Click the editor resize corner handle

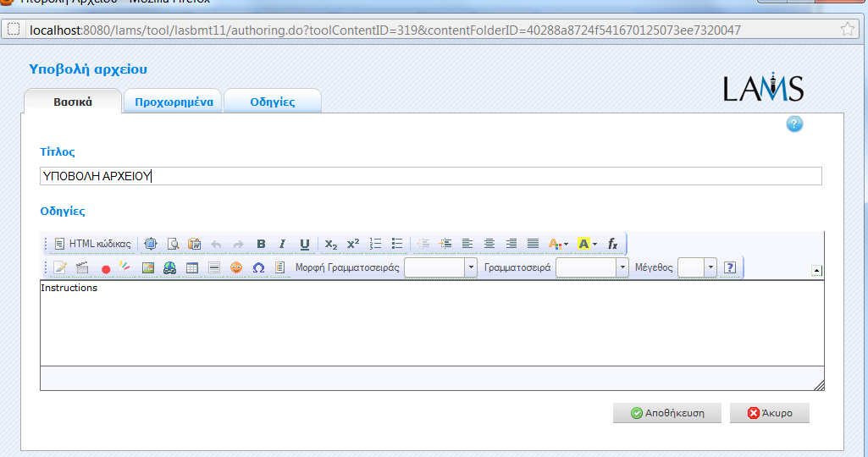coord(819,386)
